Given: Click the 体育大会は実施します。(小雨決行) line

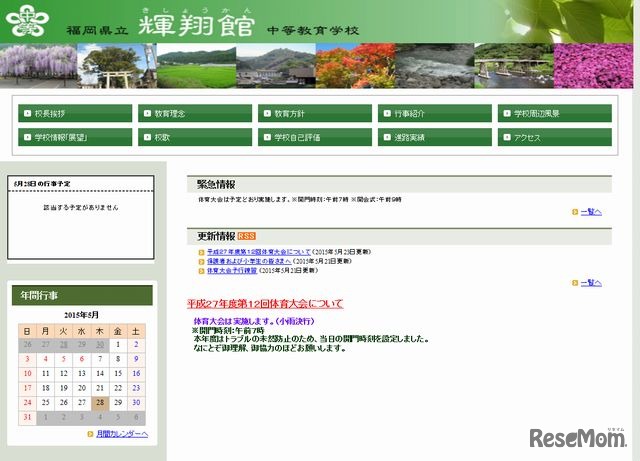Looking at the screenshot, I should click(x=254, y=321).
